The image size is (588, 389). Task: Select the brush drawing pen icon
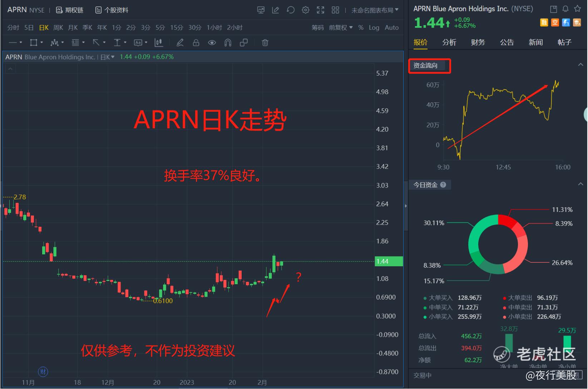pyautogui.click(x=180, y=43)
